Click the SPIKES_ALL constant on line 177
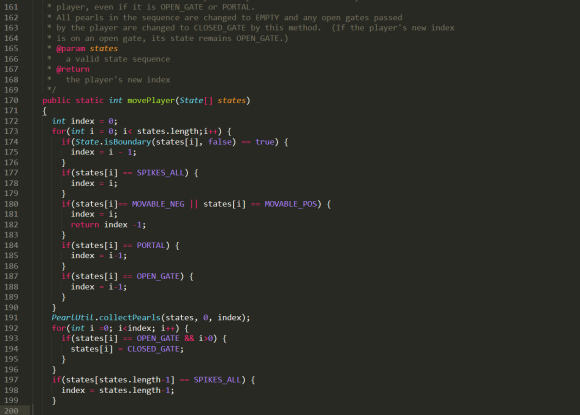 pyautogui.click(x=161, y=173)
